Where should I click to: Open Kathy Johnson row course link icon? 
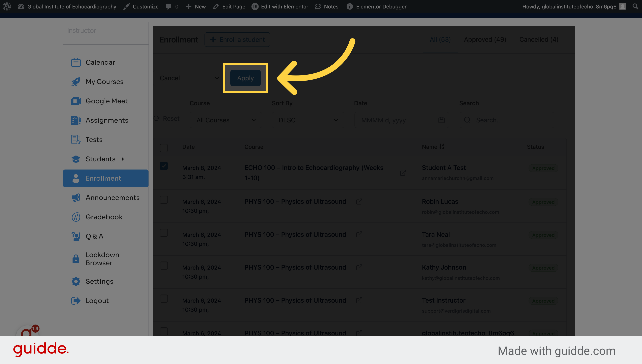click(359, 268)
